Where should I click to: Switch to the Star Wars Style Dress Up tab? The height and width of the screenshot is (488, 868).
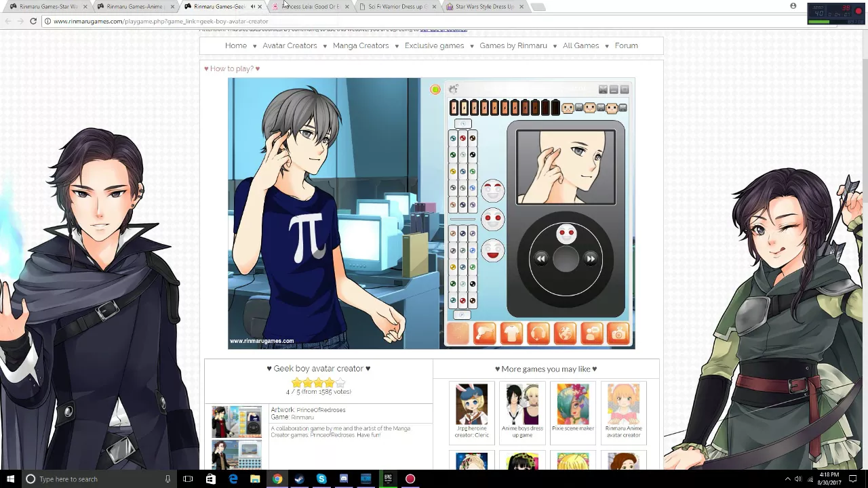tap(484, 7)
